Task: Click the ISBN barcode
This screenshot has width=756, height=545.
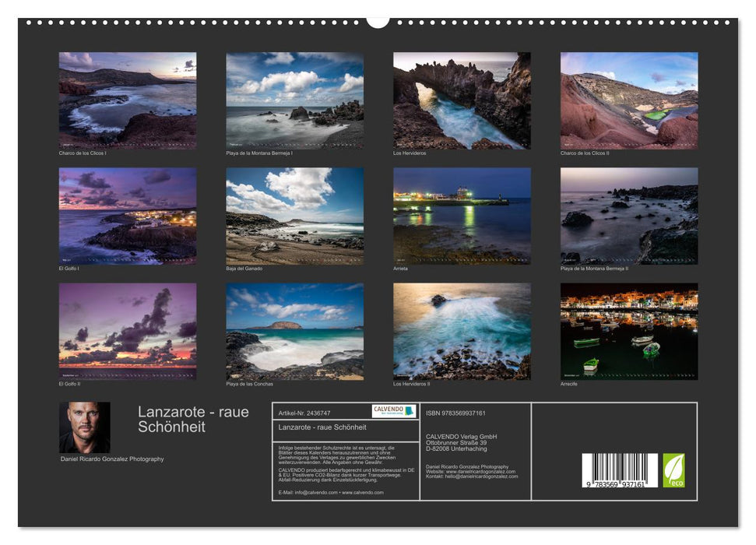Action: [x=620, y=470]
